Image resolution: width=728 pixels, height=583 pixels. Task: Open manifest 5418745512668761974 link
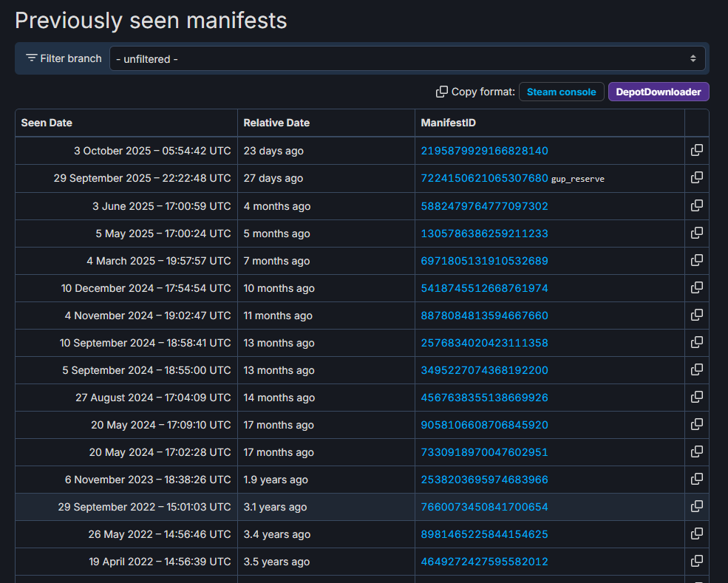click(x=484, y=288)
